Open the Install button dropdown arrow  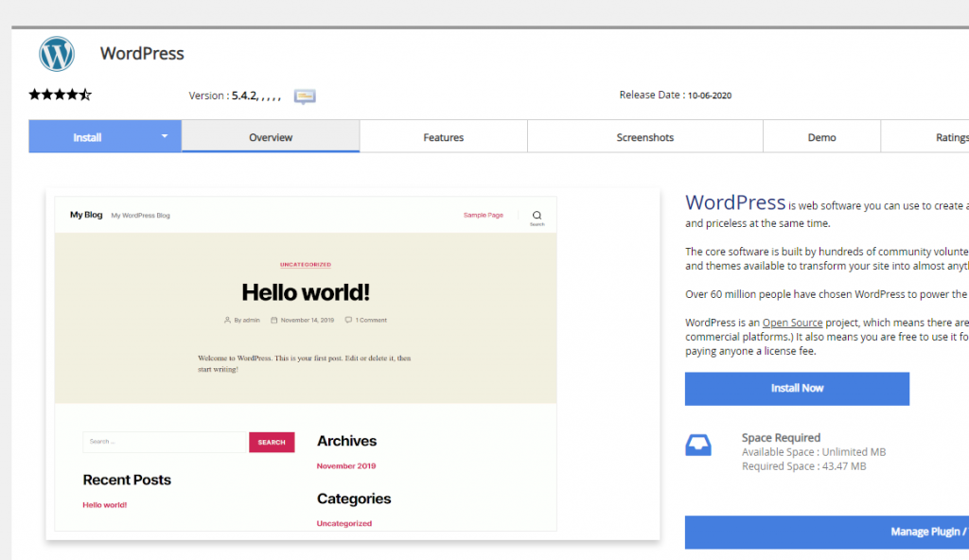(x=163, y=136)
